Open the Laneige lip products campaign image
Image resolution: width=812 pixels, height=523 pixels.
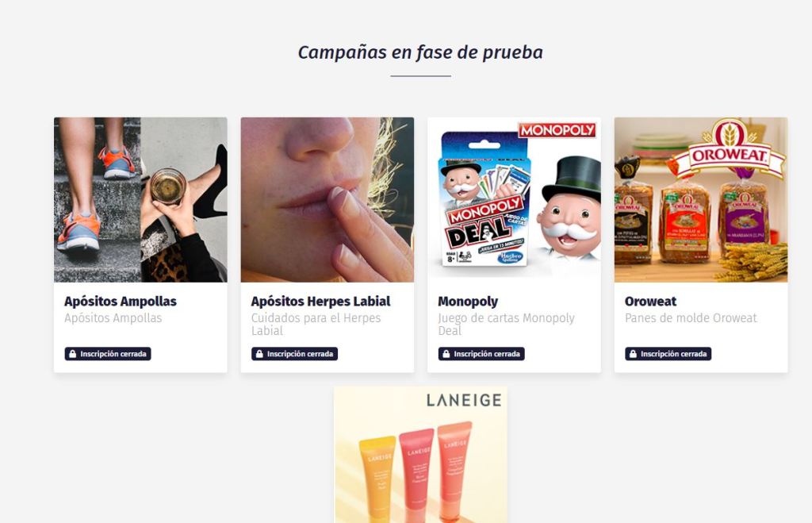420,455
